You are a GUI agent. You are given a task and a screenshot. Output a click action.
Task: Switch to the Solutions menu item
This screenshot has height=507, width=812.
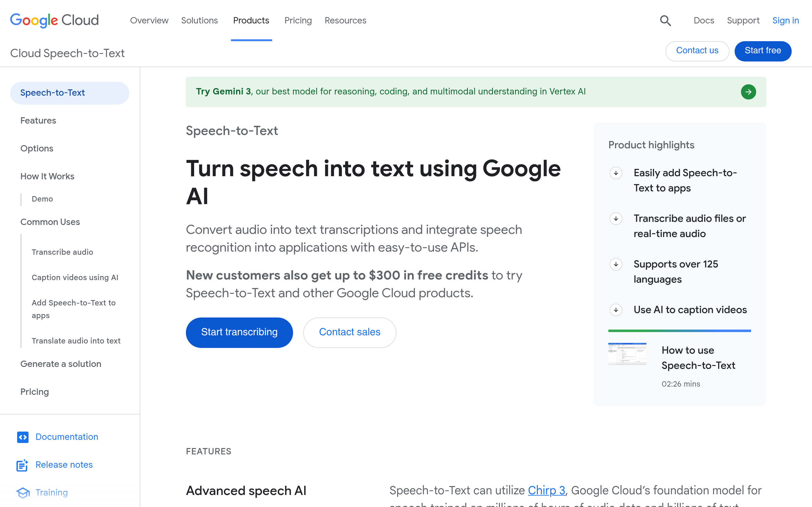[x=199, y=21]
